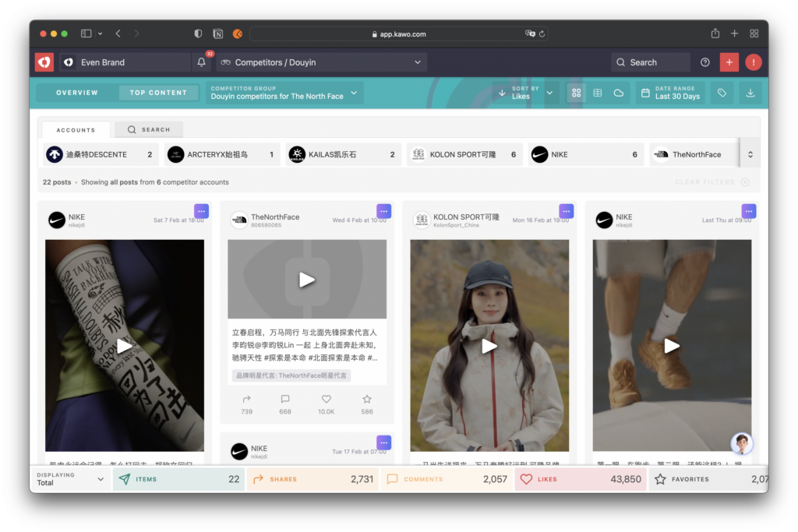Switch to word cloud view
Viewport: 798px width, 532px height.
(619, 93)
